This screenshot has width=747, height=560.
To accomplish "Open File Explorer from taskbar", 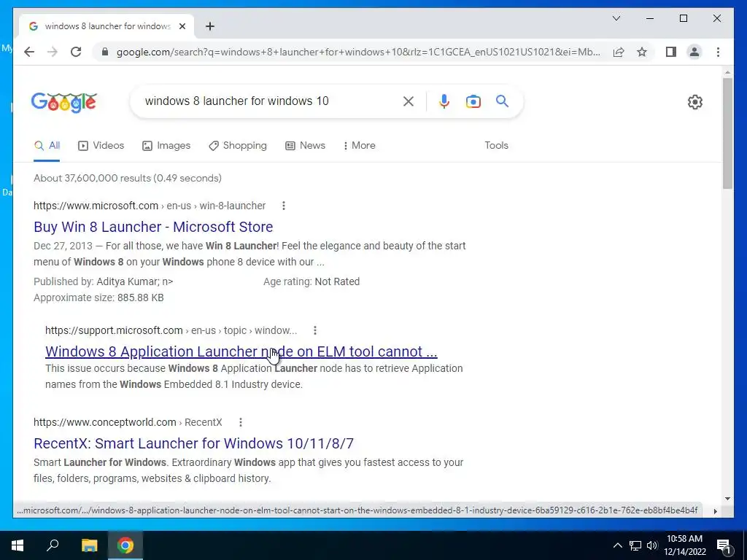I will [89, 545].
